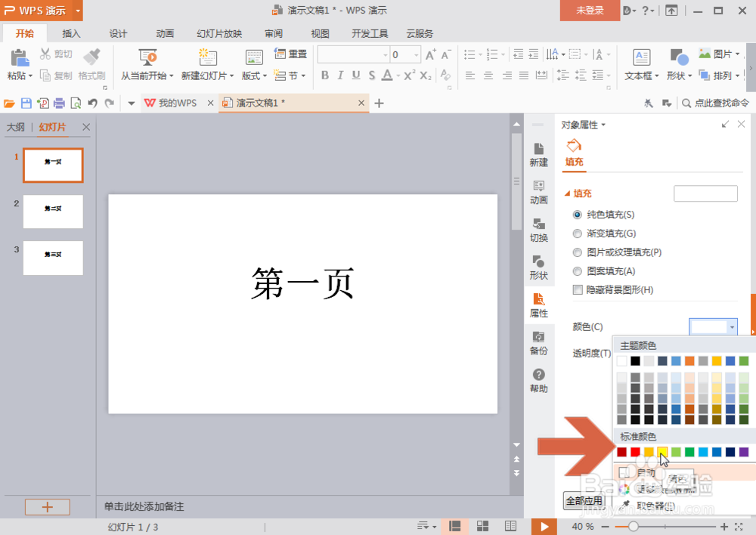Image resolution: width=756 pixels, height=535 pixels.
Task: Click the Shapes ribbon icon
Action: pyautogui.click(x=679, y=57)
